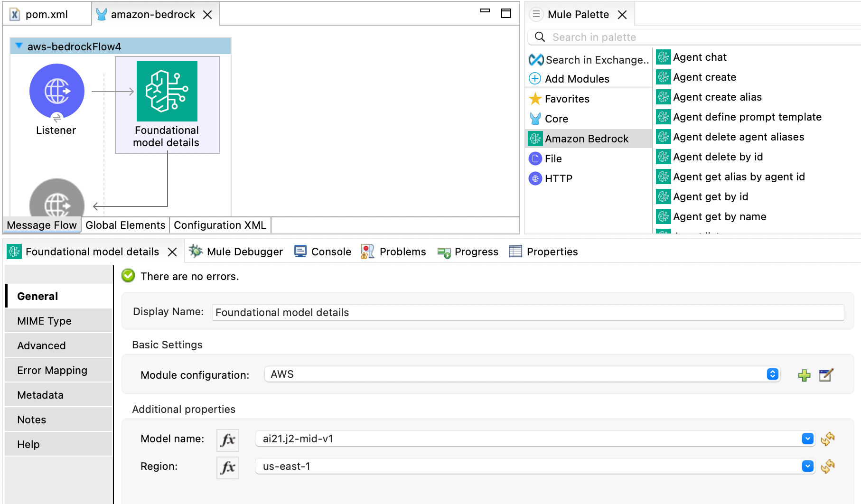Open the Model name dropdown arrow
The height and width of the screenshot is (504, 861).
pyautogui.click(x=808, y=439)
